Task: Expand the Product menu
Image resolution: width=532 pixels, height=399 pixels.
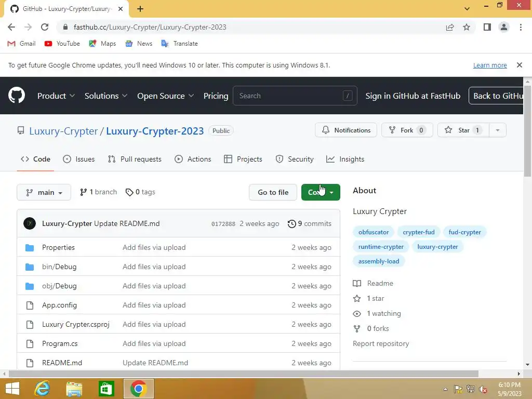Action: click(56, 96)
